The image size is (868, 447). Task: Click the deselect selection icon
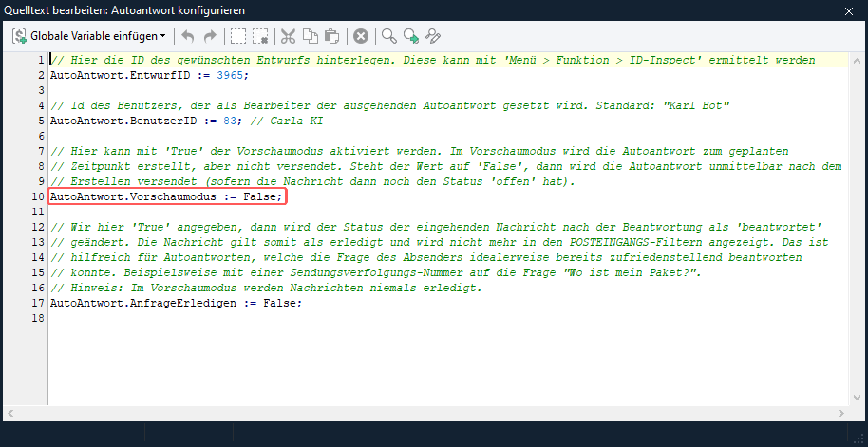click(260, 37)
